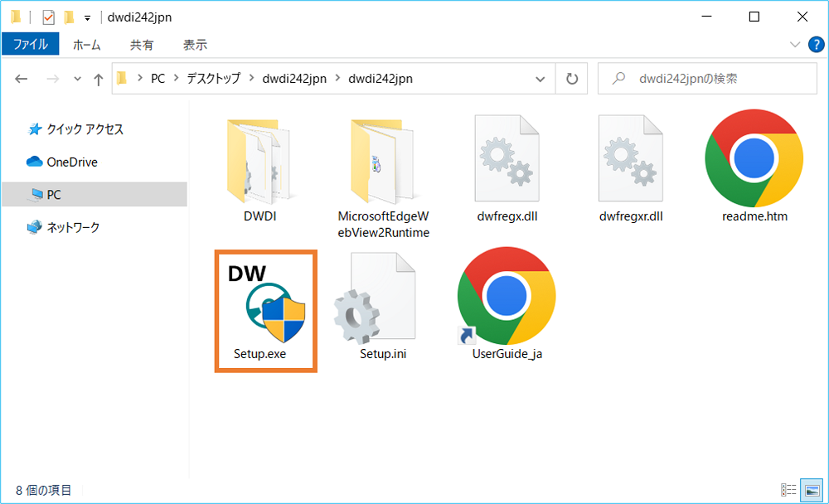Screen dimensions: 829x504
Task: Expand the ribbon with the chevron
Action: [x=795, y=45]
